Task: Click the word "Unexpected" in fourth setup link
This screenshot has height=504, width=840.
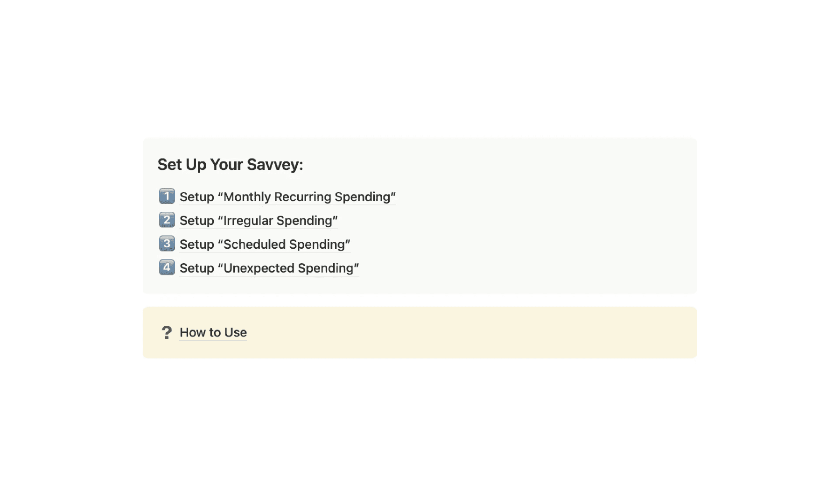Action: coord(259,268)
